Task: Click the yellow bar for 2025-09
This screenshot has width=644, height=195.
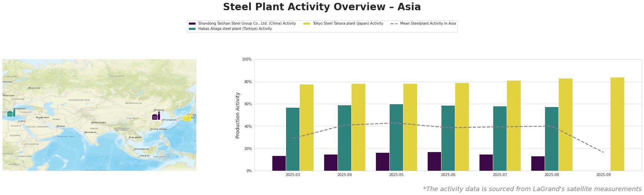Action: point(617,124)
